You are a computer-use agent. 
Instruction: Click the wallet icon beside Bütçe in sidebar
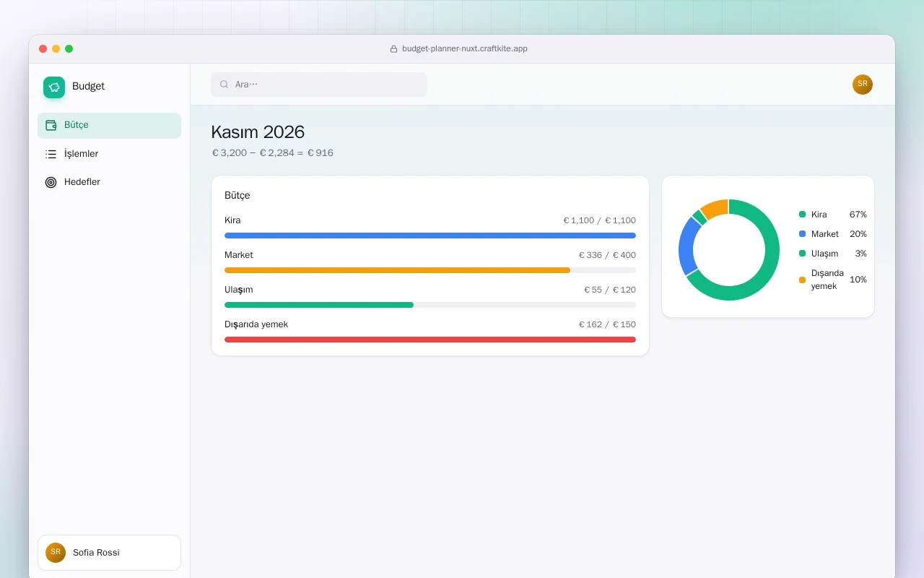click(x=51, y=125)
